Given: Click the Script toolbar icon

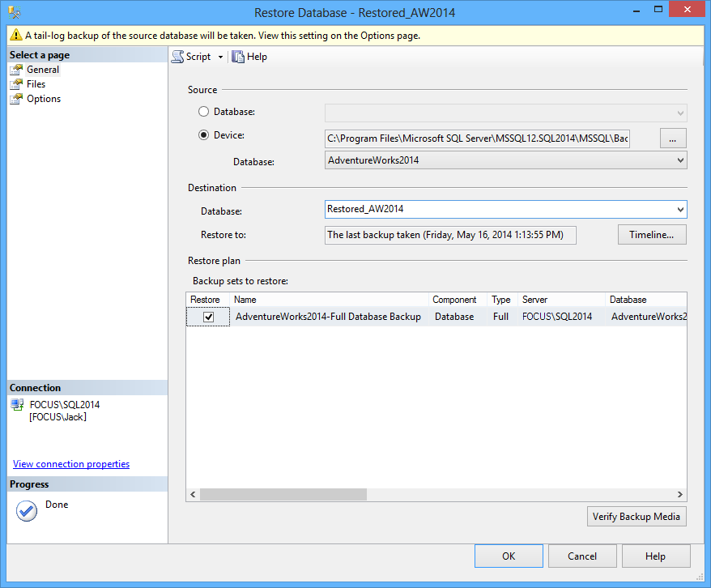Looking at the screenshot, I should pyautogui.click(x=178, y=57).
